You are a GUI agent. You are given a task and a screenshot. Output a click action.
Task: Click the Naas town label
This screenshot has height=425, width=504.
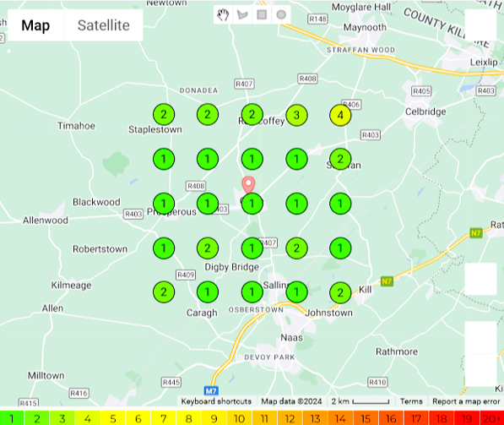[x=291, y=337]
